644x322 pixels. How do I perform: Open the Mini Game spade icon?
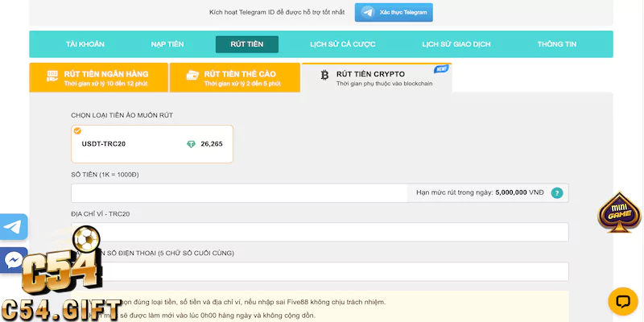click(x=619, y=213)
